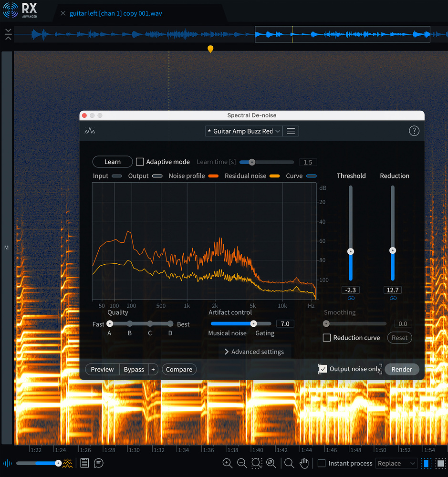The image size is (448, 477).
Task: Select the Time selection tool
Action: pyautogui.click(x=426, y=463)
